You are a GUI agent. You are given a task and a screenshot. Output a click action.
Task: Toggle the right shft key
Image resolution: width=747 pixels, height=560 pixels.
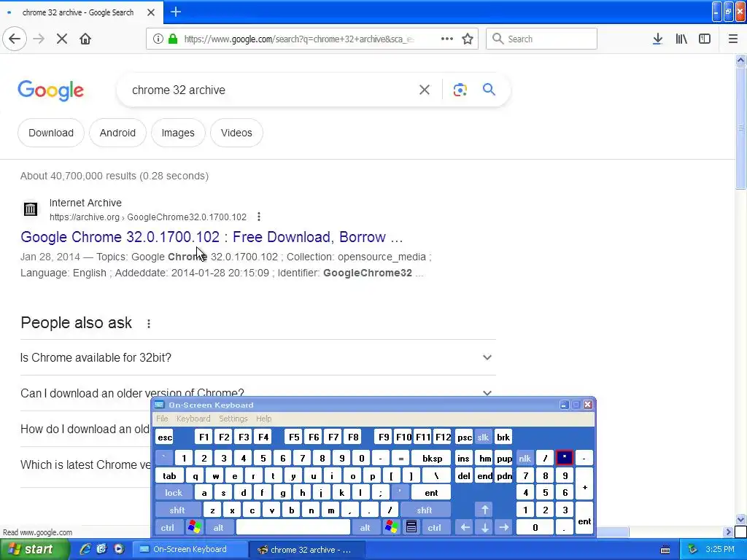coord(425,510)
